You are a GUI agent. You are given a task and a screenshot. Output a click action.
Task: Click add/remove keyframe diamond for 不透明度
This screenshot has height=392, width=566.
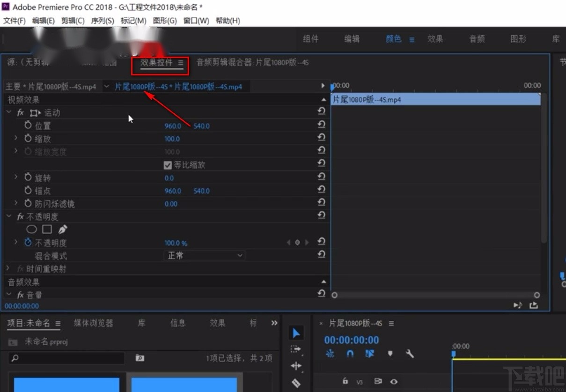(x=297, y=243)
